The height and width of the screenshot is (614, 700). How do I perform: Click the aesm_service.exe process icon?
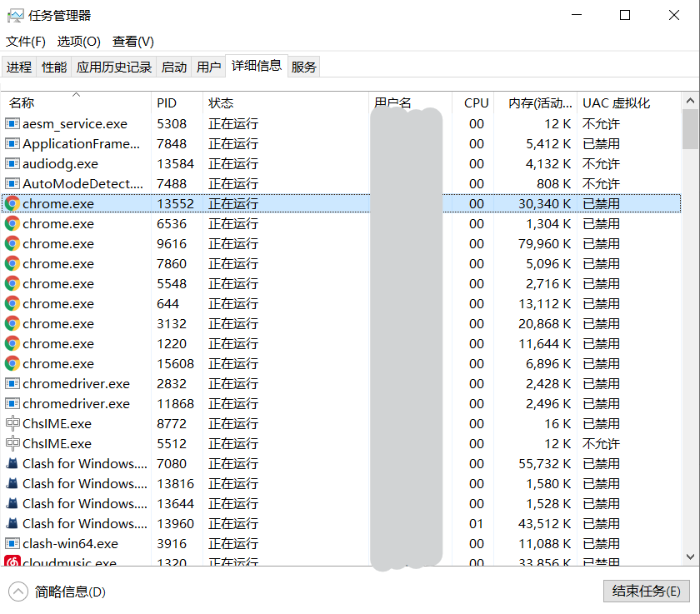click(x=12, y=123)
